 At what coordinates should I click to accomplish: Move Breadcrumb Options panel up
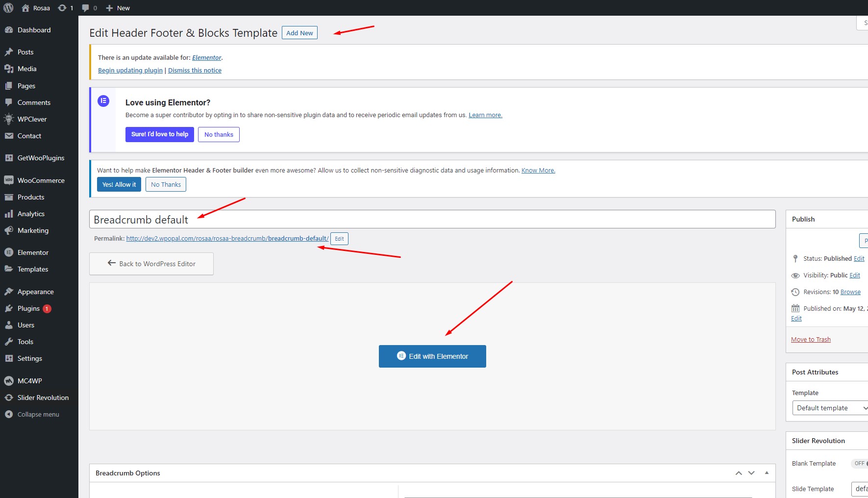click(x=738, y=473)
